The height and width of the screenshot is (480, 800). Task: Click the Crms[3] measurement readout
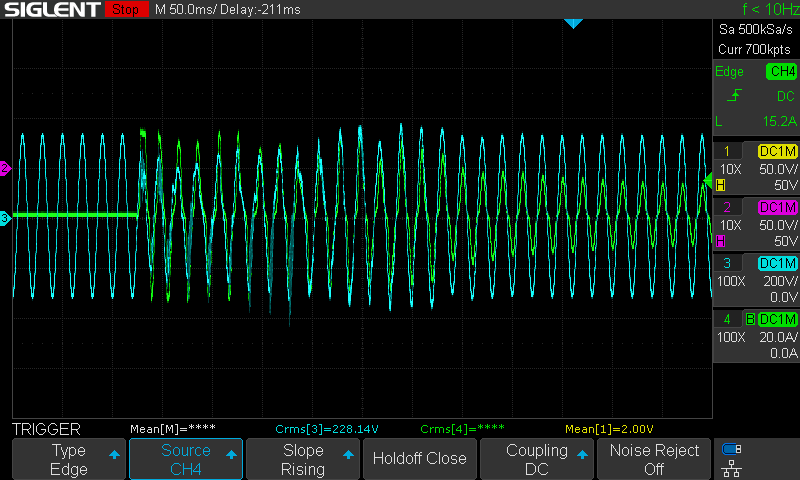320,429
